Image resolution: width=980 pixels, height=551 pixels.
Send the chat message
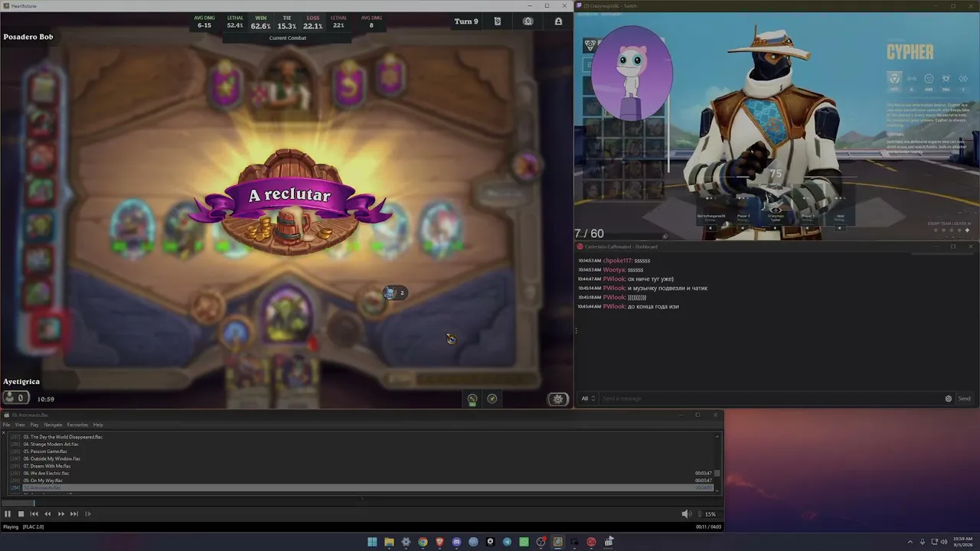click(x=964, y=399)
